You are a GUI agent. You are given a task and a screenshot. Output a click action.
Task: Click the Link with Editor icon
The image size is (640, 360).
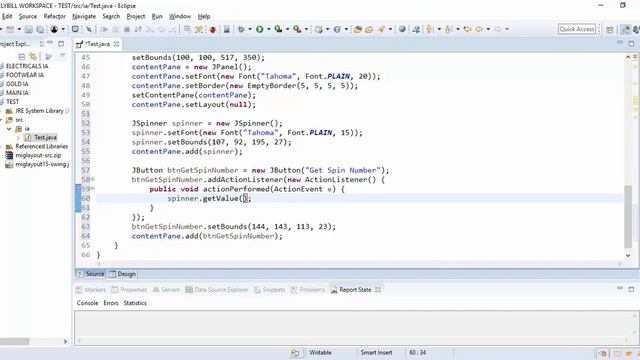click(33, 57)
